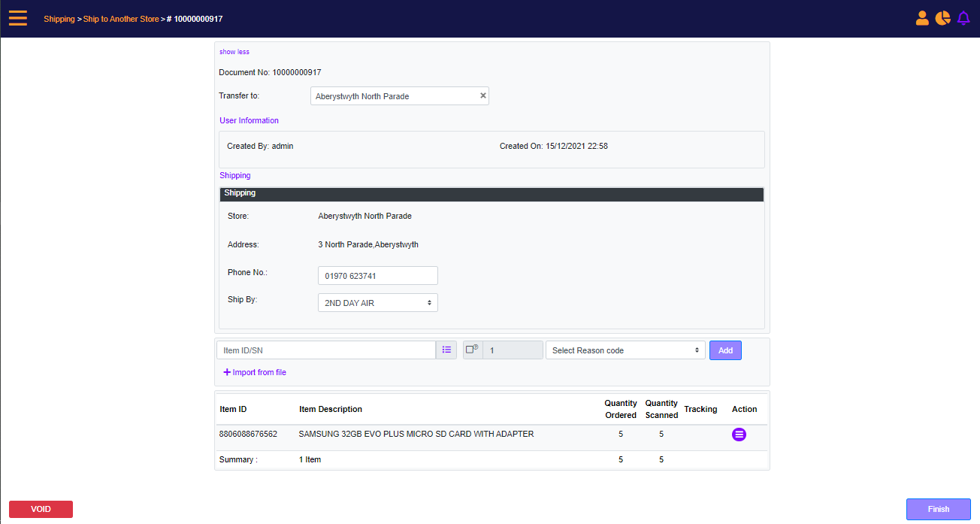Open the pie chart reports icon

click(942, 18)
